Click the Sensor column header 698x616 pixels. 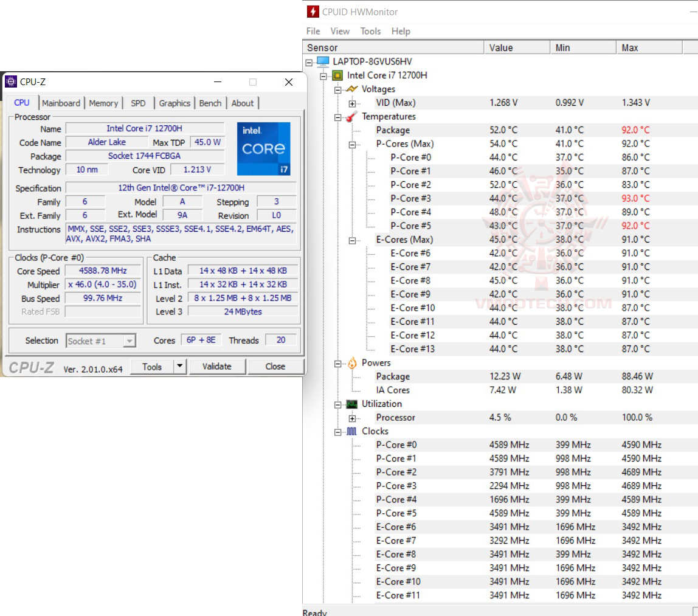(x=393, y=47)
